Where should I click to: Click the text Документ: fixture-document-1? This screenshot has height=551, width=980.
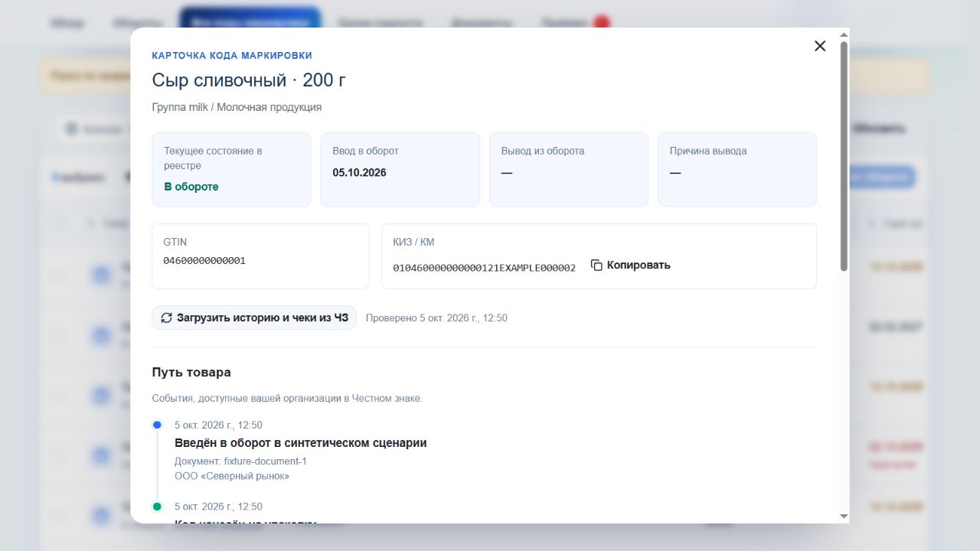[240, 461]
